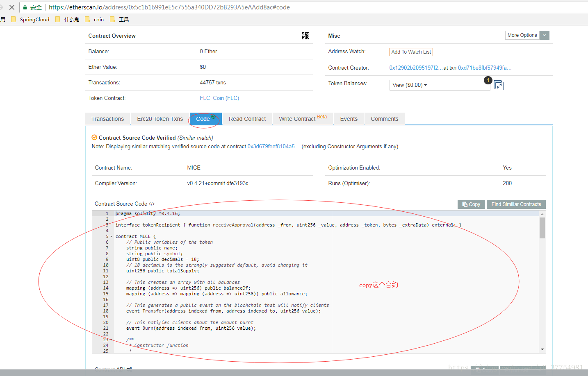588x376 pixels.
Task: Click the 44757 txns transactions value
Action: (x=213, y=82)
